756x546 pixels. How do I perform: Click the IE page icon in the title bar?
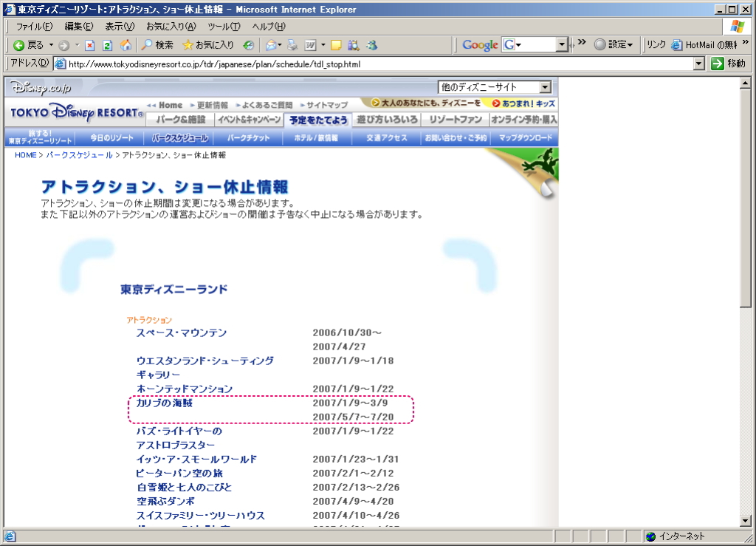10,9
